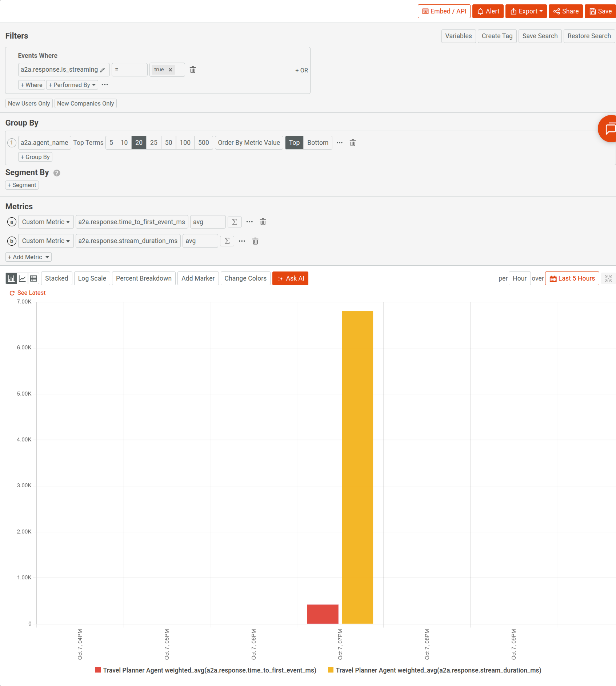Select top 50 terms

[168, 143]
